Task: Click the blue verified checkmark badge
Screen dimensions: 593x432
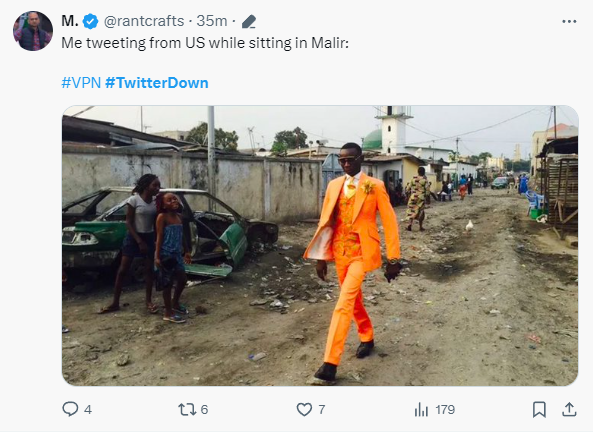Action: (x=90, y=21)
